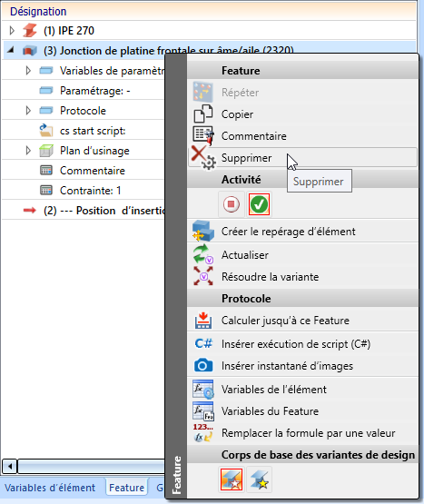Activate feature with green checkmark button
424x504 pixels.
[259, 204]
